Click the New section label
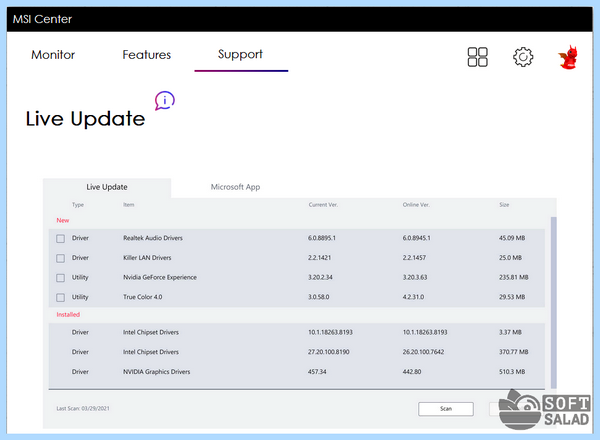The image size is (600, 440). (63, 220)
